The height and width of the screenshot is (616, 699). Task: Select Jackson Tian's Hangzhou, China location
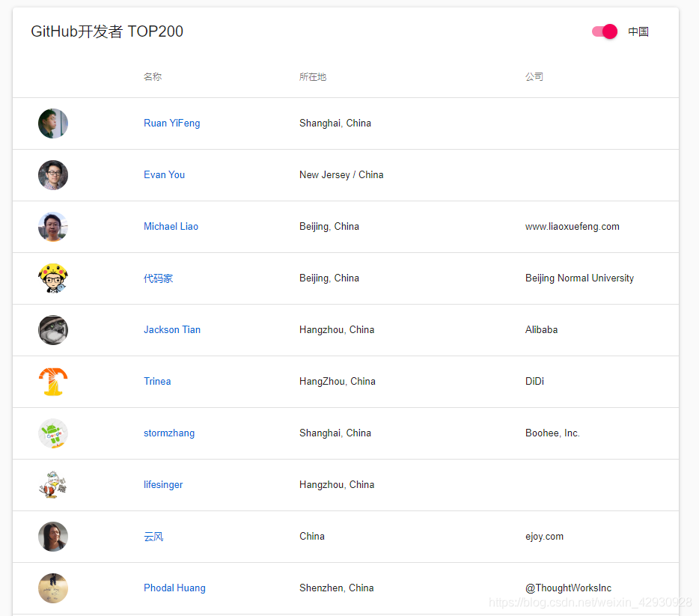tap(337, 330)
